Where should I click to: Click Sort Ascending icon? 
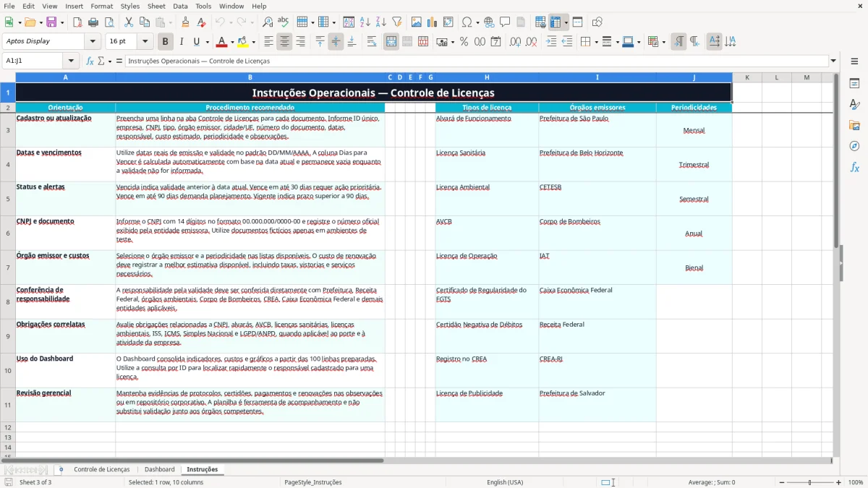coord(365,22)
